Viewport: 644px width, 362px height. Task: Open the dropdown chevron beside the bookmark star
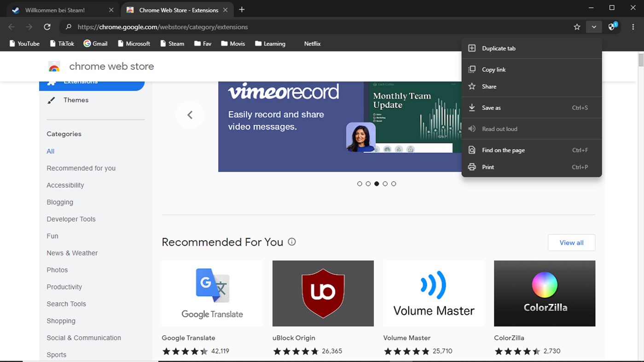coord(594,27)
